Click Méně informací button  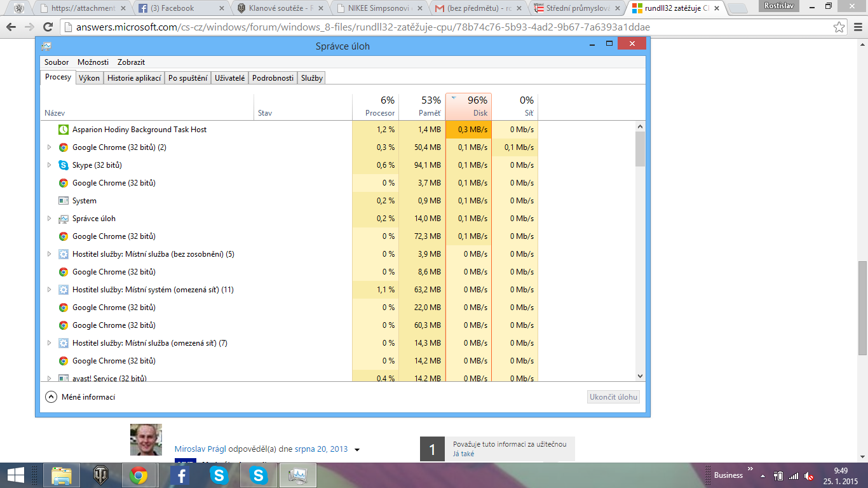coord(81,397)
